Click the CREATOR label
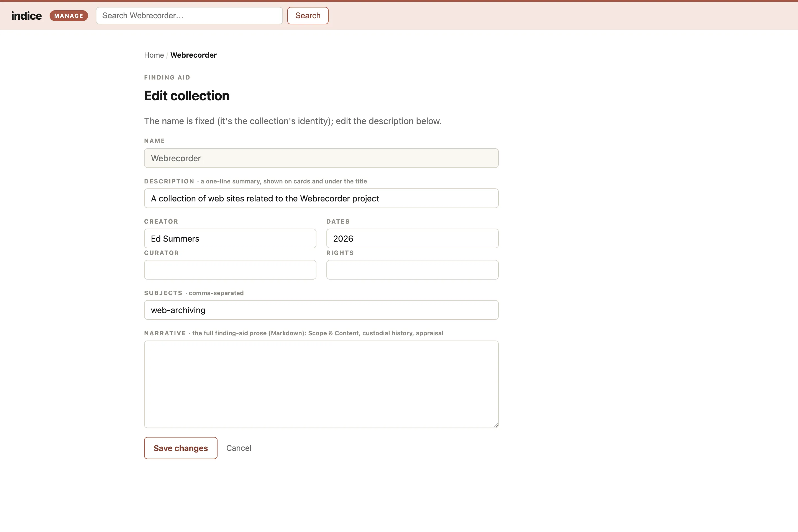Screen dimensions: 798x532 (x=161, y=222)
